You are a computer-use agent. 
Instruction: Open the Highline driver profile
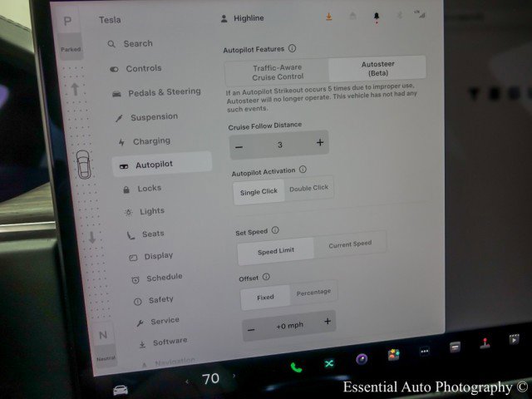[247, 17]
